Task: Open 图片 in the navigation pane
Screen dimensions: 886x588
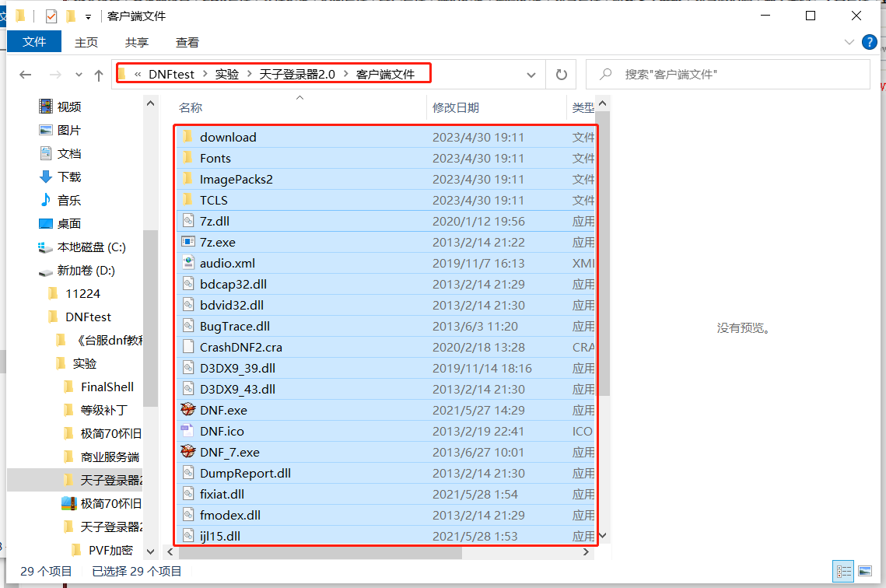Action: click(x=69, y=130)
